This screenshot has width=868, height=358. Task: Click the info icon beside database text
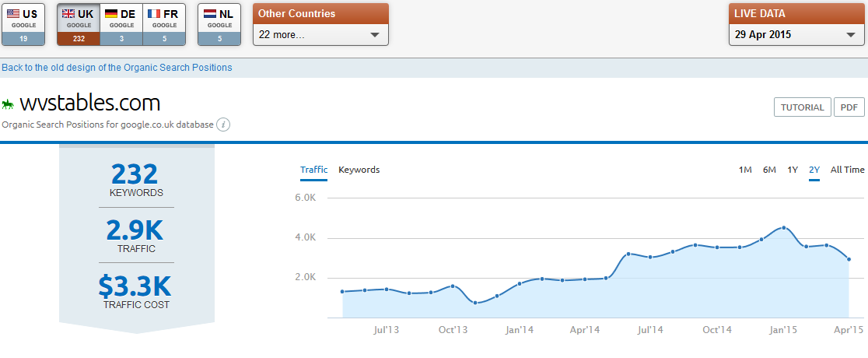click(223, 125)
